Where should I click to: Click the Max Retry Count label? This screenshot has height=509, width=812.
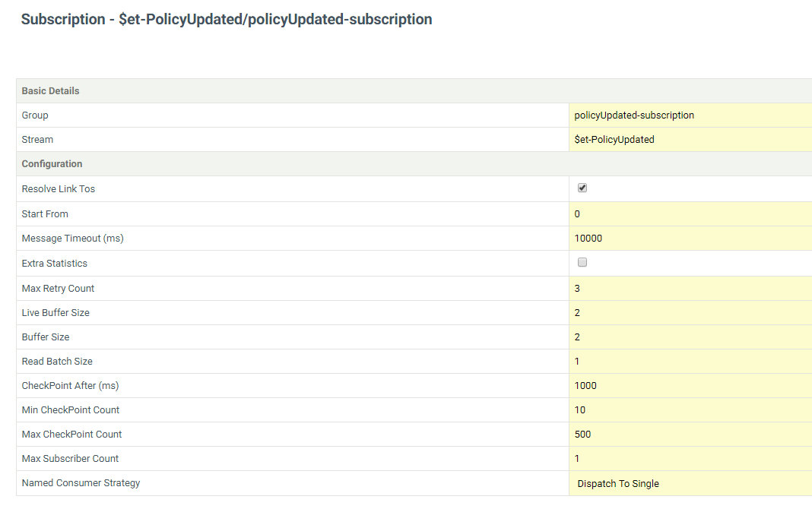[x=58, y=288]
